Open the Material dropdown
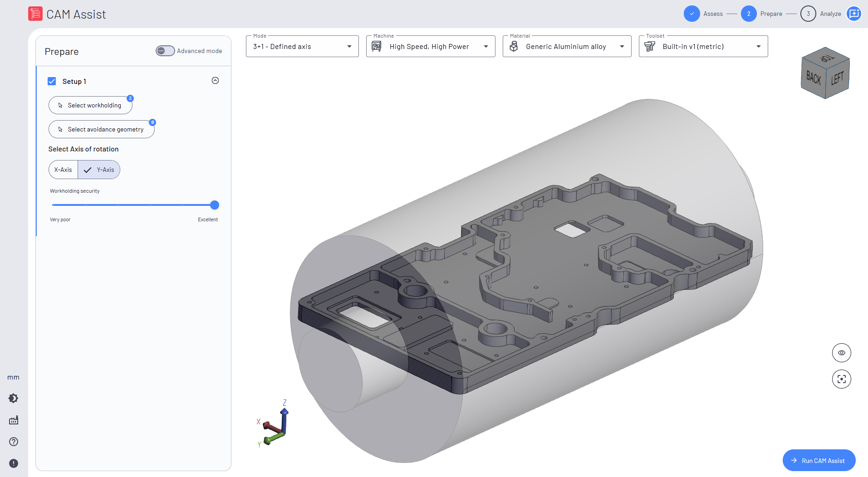The image size is (868, 477). coord(567,46)
